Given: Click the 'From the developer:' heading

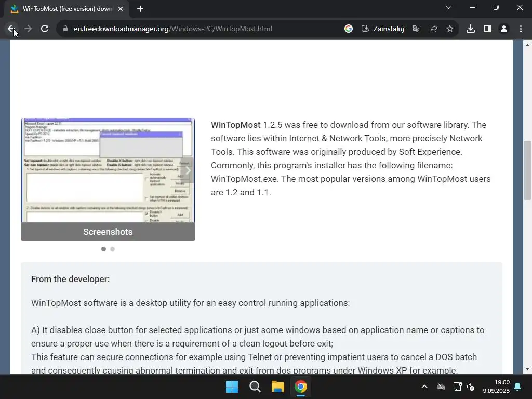Looking at the screenshot, I should (x=70, y=279).
